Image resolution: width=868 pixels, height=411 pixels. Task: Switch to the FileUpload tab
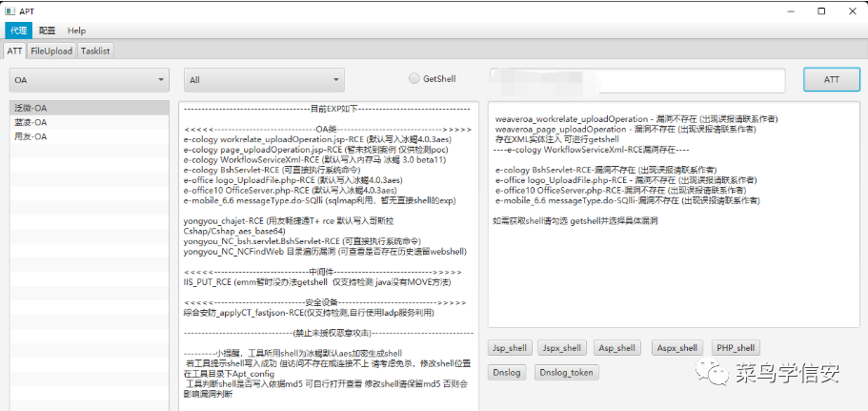(x=50, y=51)
